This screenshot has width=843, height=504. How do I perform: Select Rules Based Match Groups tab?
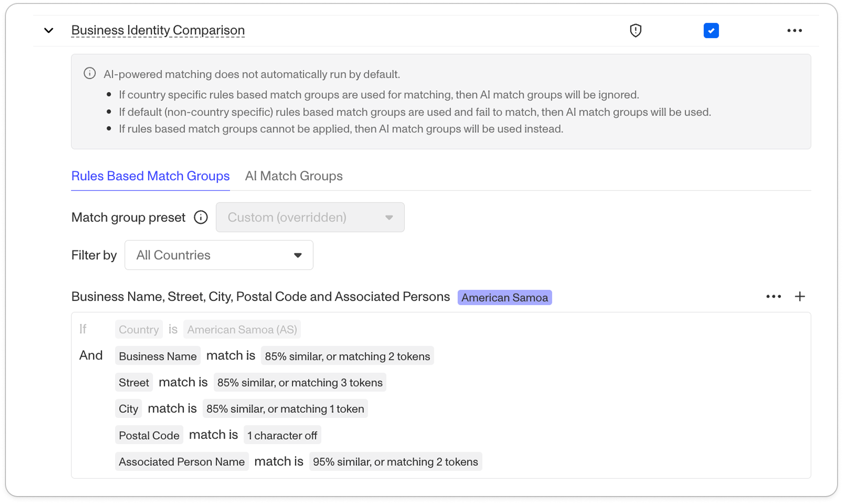coord(150,176)
